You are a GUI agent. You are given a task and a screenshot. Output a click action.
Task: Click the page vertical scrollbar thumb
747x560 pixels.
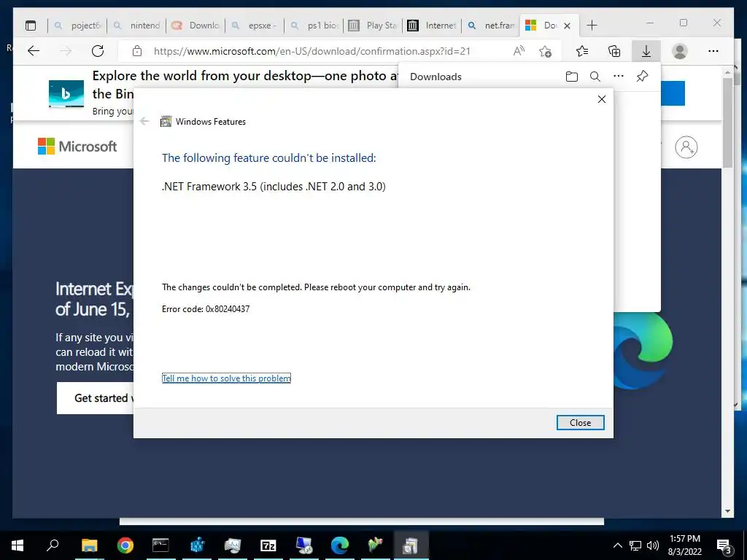point(727,122)
